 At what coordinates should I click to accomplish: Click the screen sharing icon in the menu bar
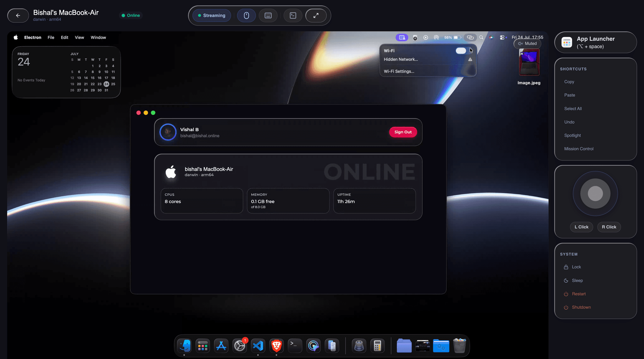[402, 37]
